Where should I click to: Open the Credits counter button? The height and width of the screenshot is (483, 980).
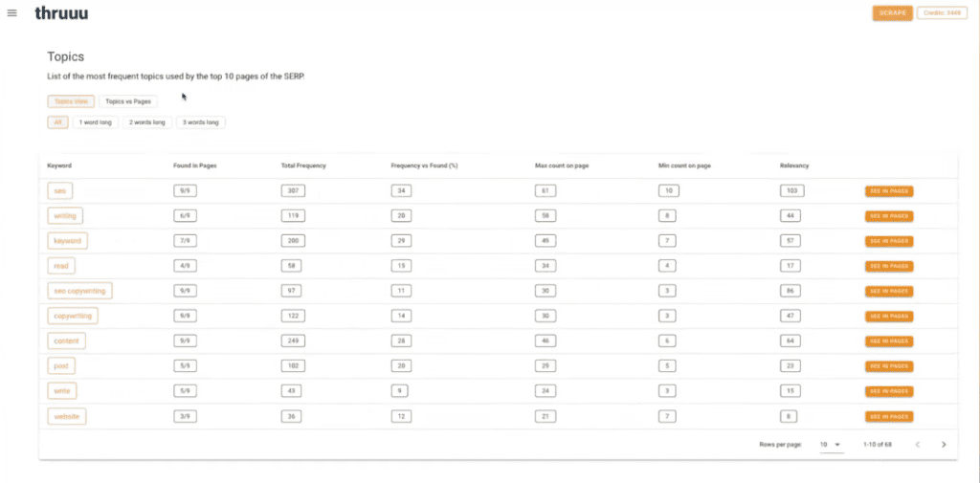pyautogui.click(x=942, y=13)
